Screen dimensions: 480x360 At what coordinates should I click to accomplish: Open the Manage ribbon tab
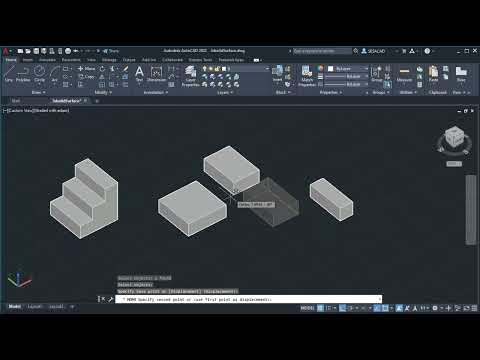[x=109, y=60]
